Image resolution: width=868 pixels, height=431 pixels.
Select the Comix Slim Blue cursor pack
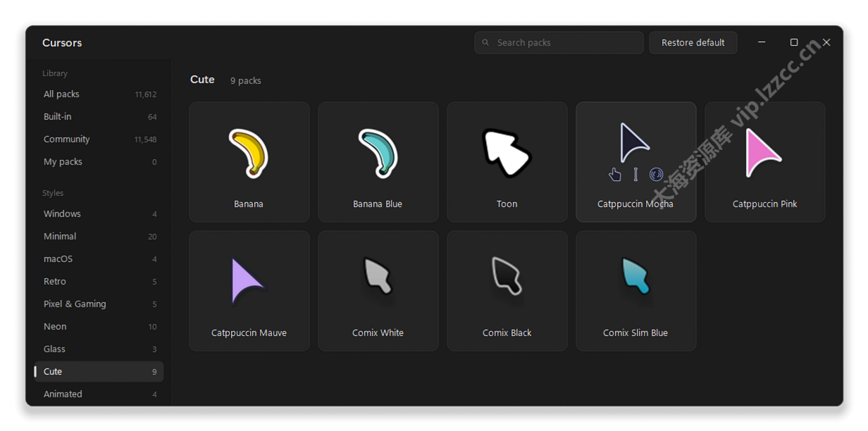pyautogui.click(x=636, y=291)
